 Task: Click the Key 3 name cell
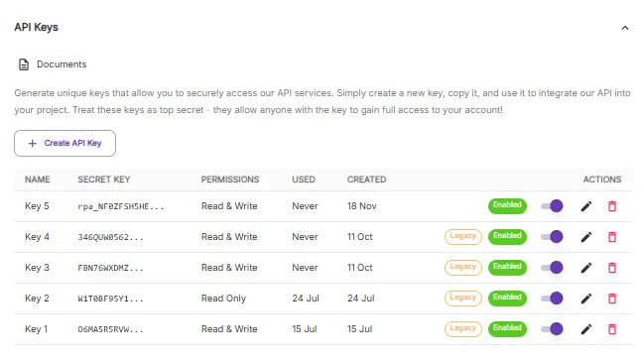click(x=37, y=268)
